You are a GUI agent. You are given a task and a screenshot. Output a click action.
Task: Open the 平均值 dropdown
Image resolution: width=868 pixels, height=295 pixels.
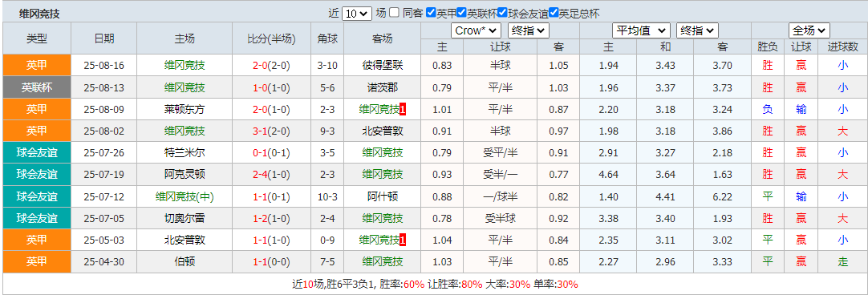pos(641,30)
